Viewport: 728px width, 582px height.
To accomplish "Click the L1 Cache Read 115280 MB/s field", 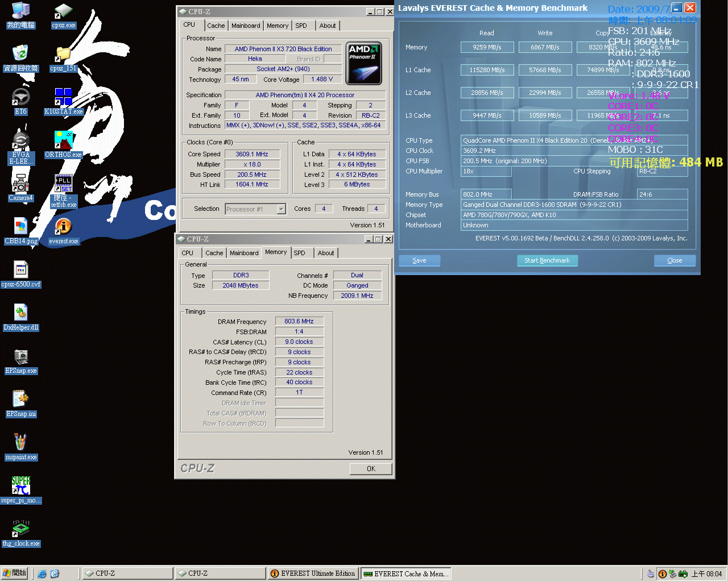I will 487,70.
